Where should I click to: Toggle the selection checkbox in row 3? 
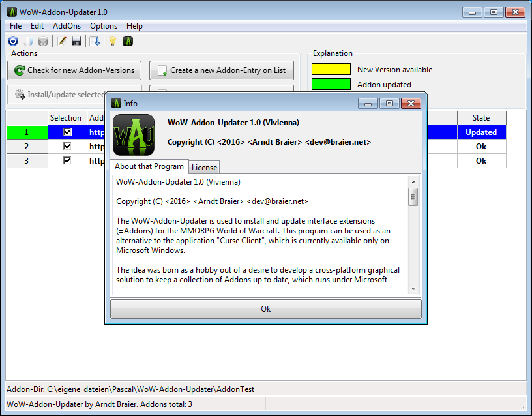68,160
